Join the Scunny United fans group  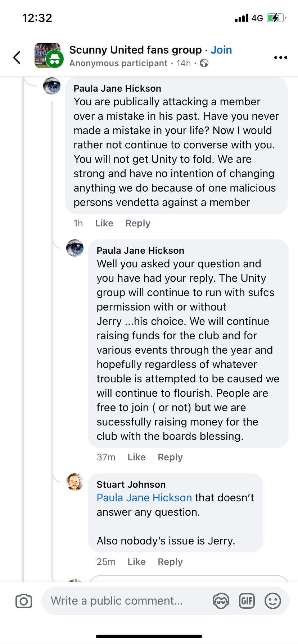click(221, 50)
